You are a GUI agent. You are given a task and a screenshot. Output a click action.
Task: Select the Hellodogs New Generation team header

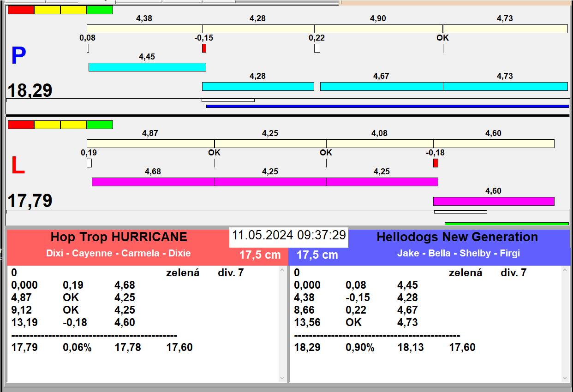(x=457, y=237)
